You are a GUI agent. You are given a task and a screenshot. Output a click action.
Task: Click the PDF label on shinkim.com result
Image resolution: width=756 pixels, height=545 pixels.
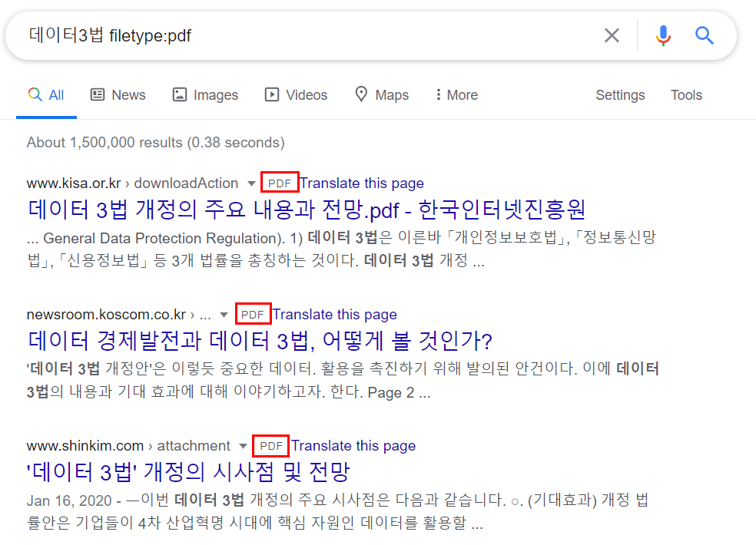pyautogui.click(x=271, y=446)
